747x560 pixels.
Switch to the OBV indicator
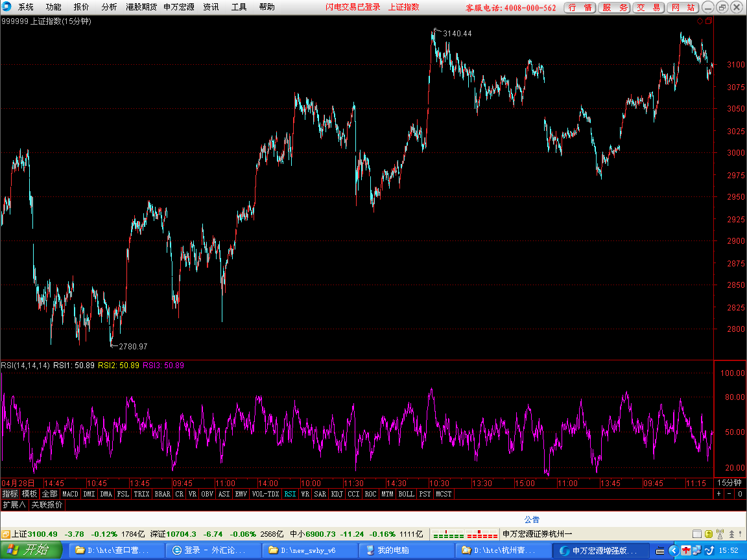coord(207,494)
